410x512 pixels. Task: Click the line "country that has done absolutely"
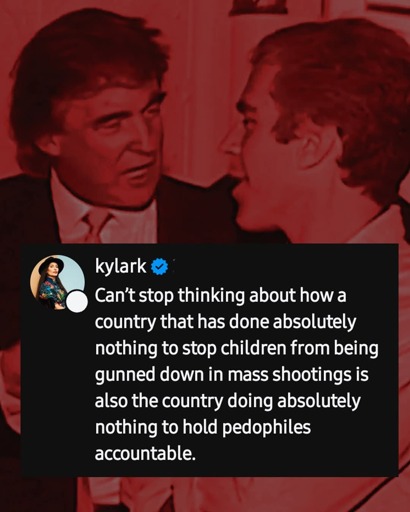226,322
